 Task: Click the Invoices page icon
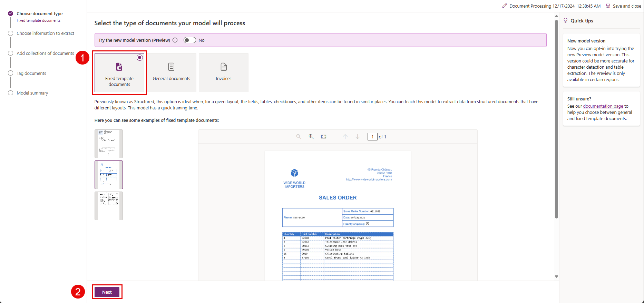pos(224,67)
